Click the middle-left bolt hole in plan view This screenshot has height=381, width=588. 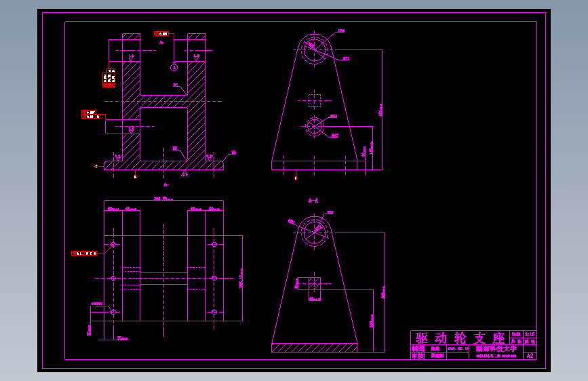113,278
